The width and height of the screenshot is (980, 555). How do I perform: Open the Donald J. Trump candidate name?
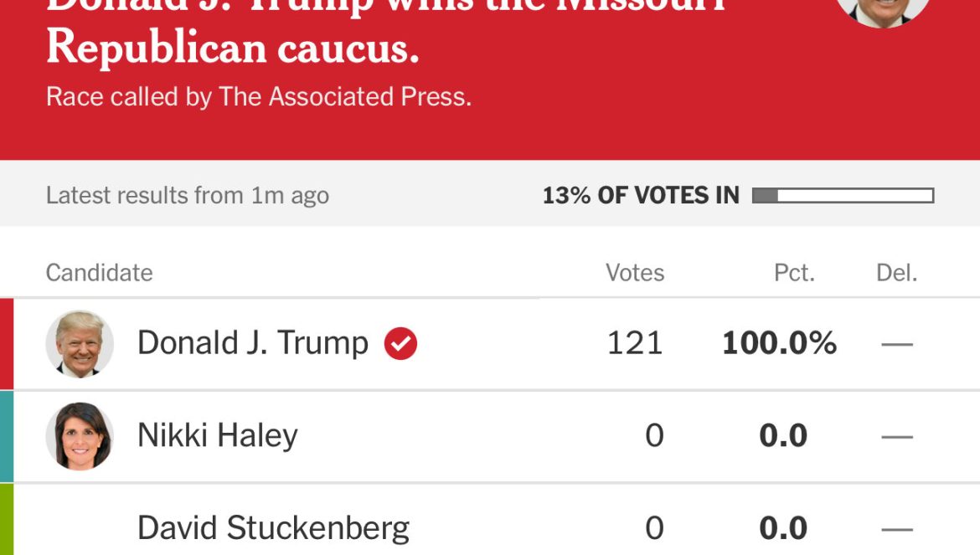click(x=252, y=343)
